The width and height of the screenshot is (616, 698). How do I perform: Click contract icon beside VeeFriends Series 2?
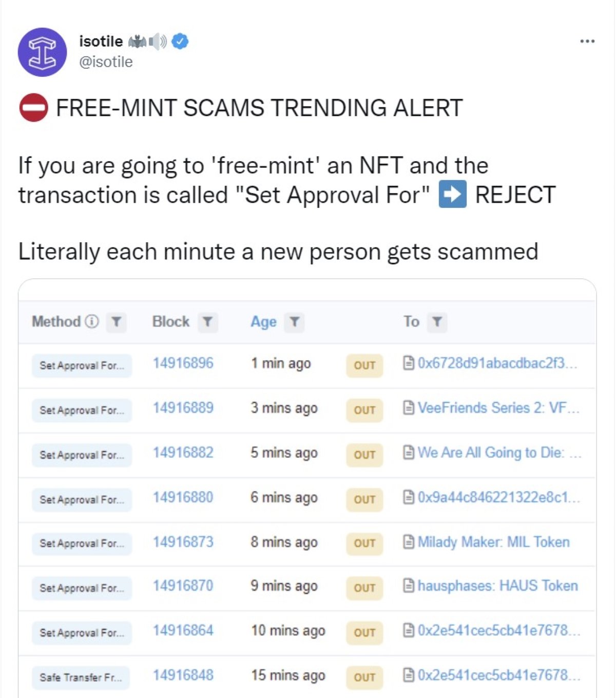[409, 408]
